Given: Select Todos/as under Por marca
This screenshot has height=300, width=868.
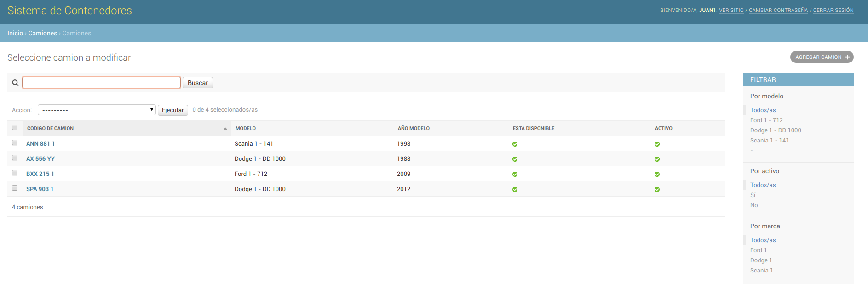Looking at the screenshot, I should [x=763, y=240].
